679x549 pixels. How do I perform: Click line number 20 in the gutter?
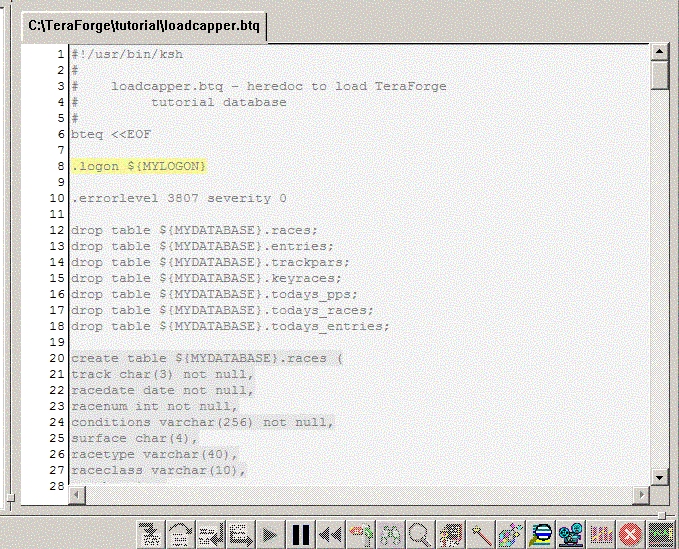[57, 358]
